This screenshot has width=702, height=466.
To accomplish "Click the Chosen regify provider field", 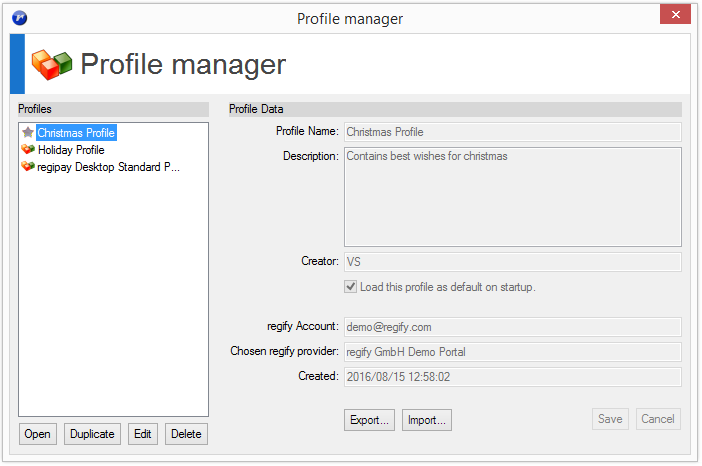I will pos(513,352).
